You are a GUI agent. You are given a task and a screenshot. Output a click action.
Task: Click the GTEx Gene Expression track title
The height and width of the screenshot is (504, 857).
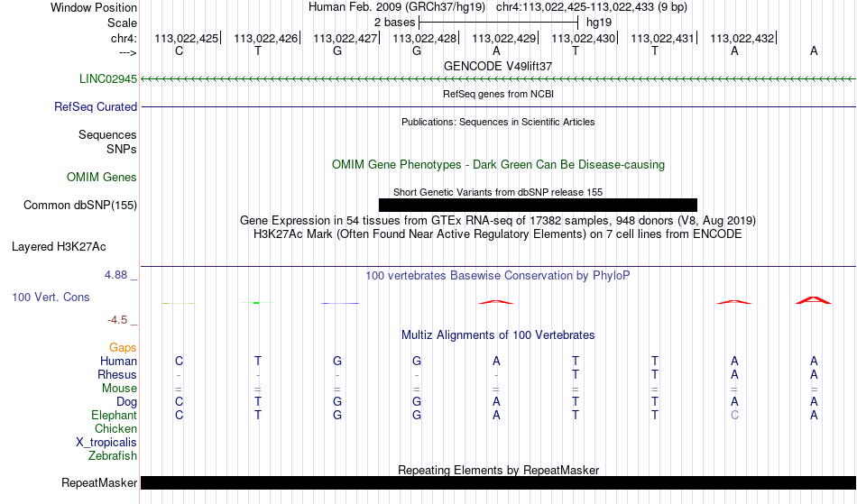pos(498,221)
